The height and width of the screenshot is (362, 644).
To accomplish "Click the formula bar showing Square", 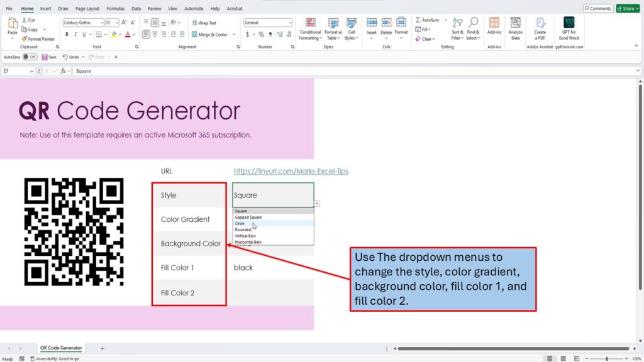I will point(314,71).
